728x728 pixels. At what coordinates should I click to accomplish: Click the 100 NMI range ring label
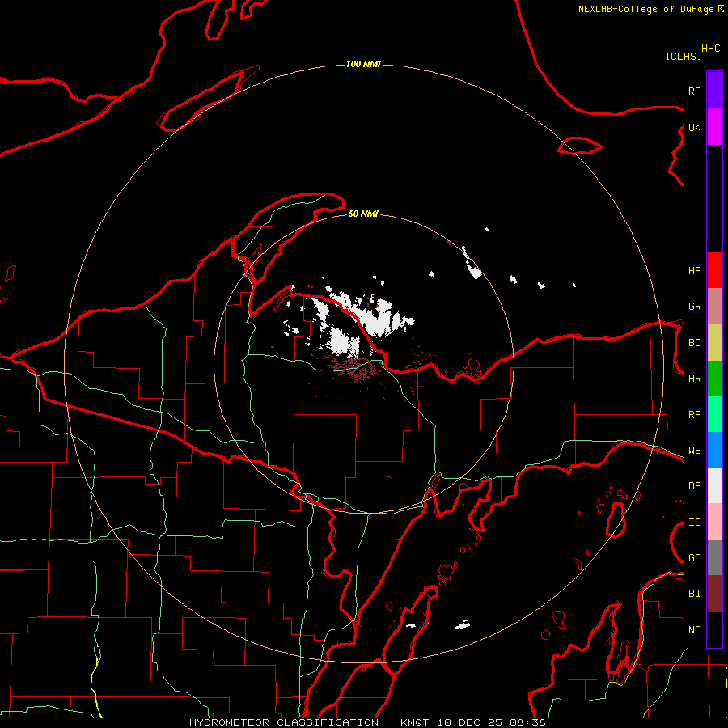click(363, 64)
